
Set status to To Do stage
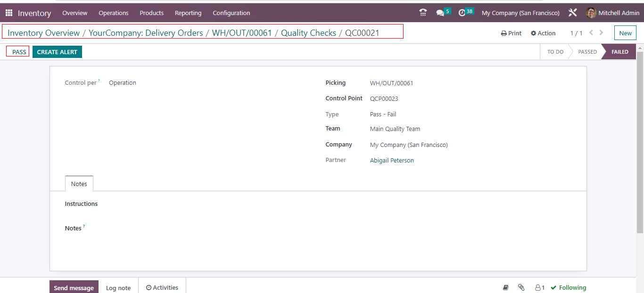click(x=555, y=52)
